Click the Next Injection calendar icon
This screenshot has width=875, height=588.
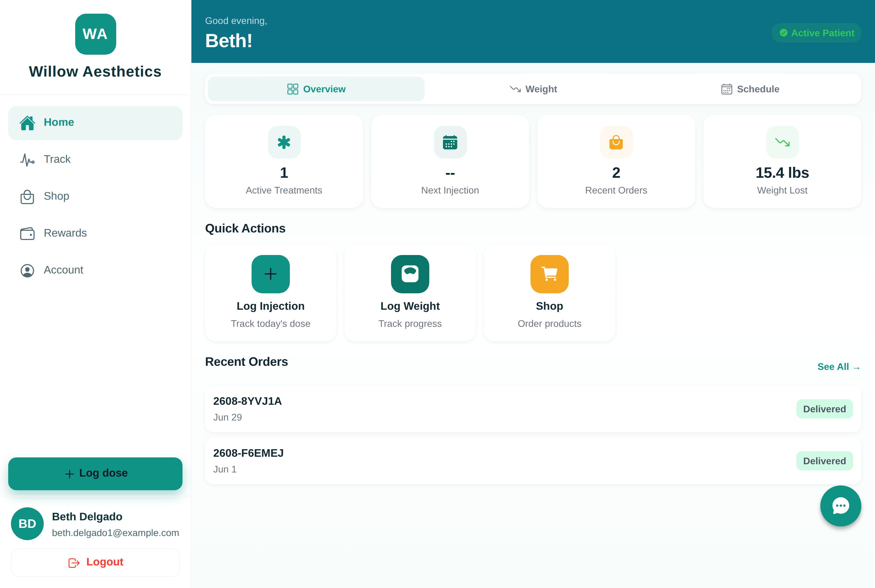coord(450,143)
